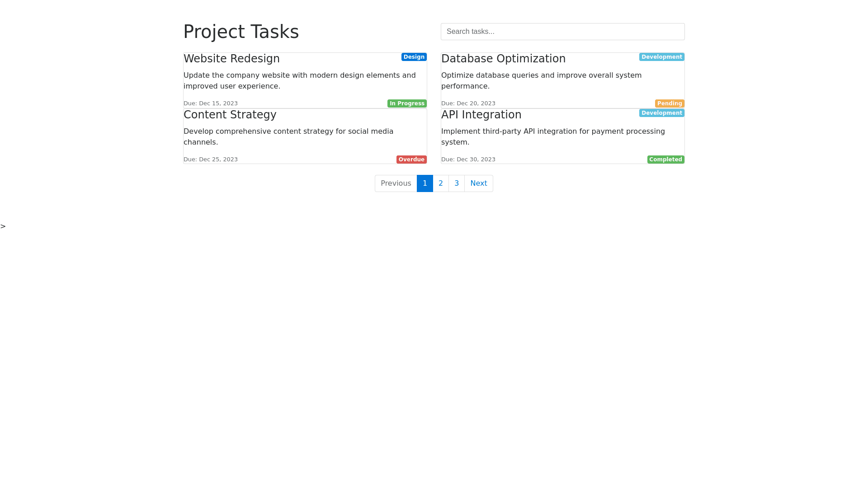Select the Content Strategy task title
Image resolution: width=868 pixels, height=488 pixels.
[x=230, y=115]
